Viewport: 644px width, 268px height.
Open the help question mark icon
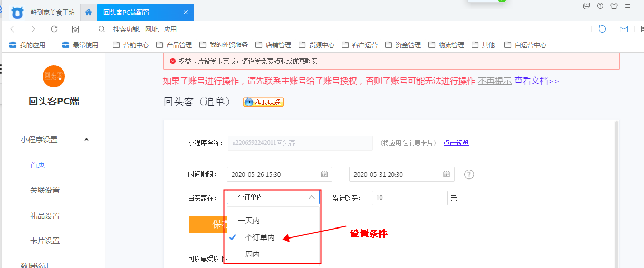click(x=600, y=6)
